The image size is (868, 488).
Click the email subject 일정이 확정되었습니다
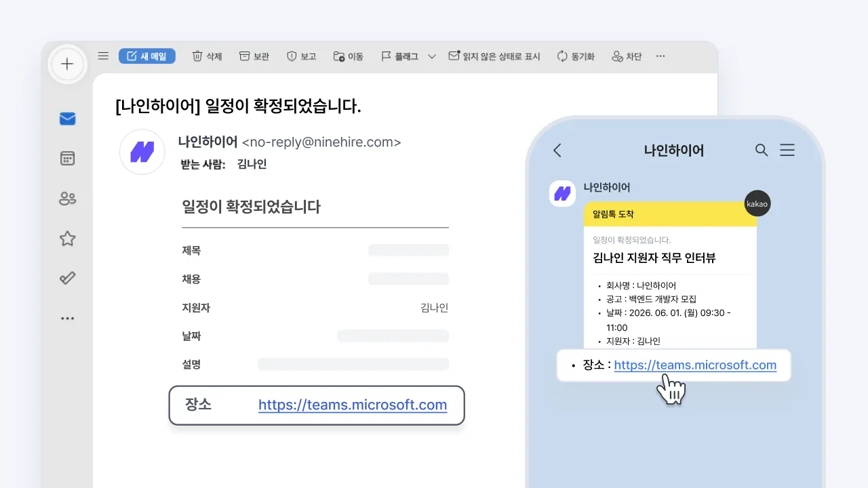(239, 106)
